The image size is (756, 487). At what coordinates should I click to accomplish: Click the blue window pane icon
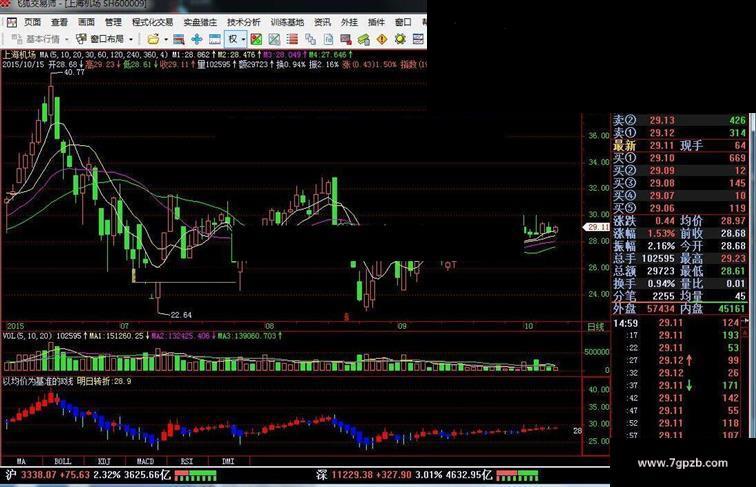pos(215,39)
